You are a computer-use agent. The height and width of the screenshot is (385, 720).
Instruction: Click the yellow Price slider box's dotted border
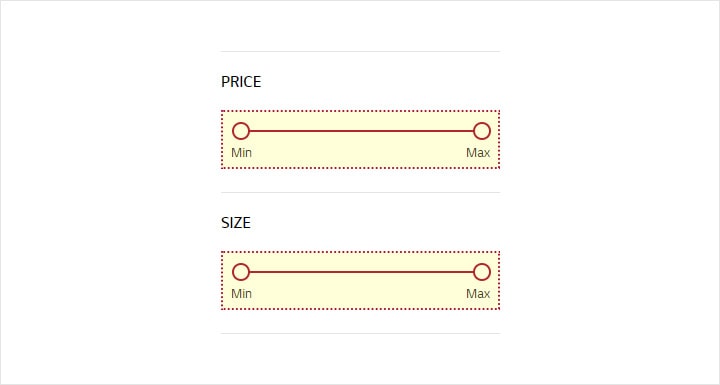click(360, 111)
